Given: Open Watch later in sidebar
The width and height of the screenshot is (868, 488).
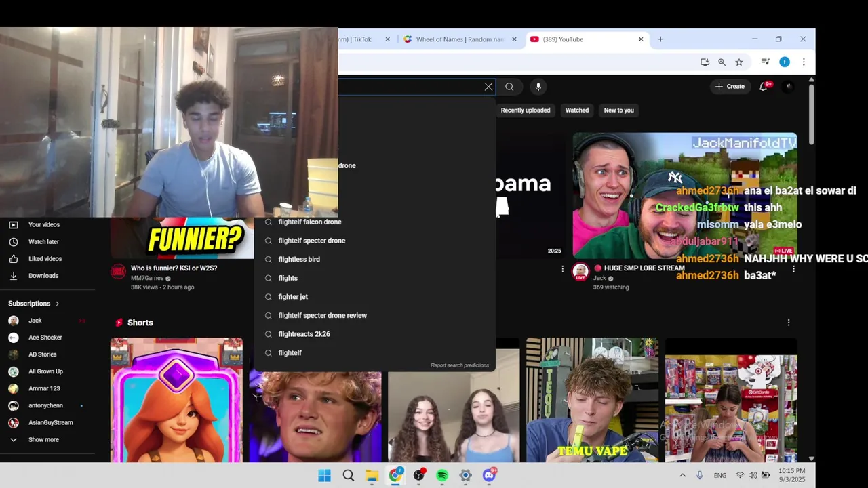Looking at the screenshot, I should (x=44, y=241).
